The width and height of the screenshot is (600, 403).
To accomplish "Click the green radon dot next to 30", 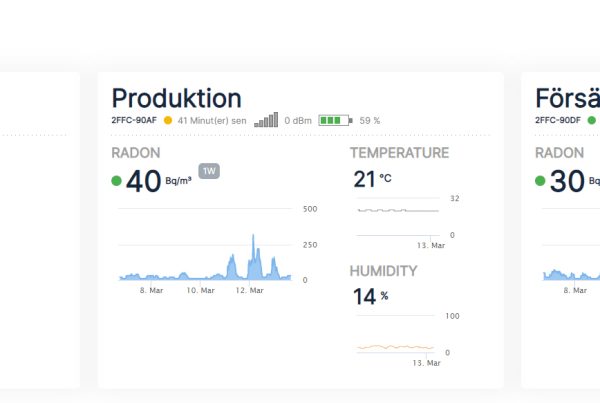I will (x=540, y=181).
